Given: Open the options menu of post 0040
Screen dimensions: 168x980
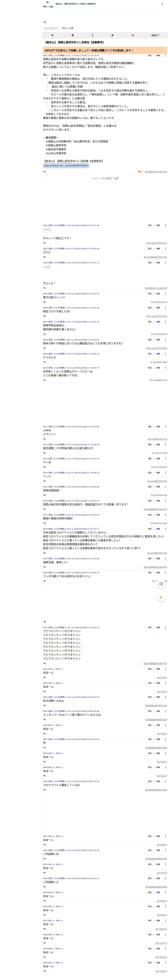Looking at the screenshot, I should (x=165, y=963).
